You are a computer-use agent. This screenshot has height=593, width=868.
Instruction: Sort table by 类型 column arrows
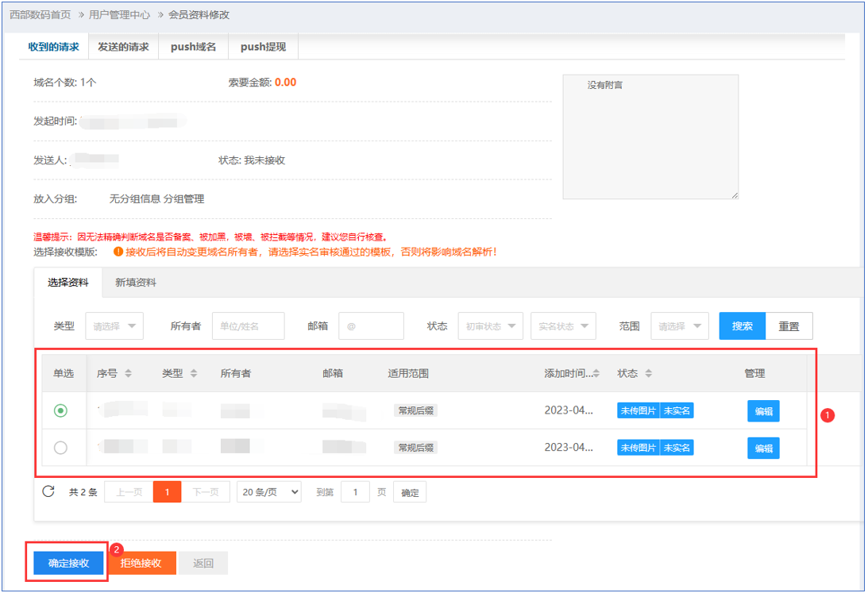[x=194, y=373]
